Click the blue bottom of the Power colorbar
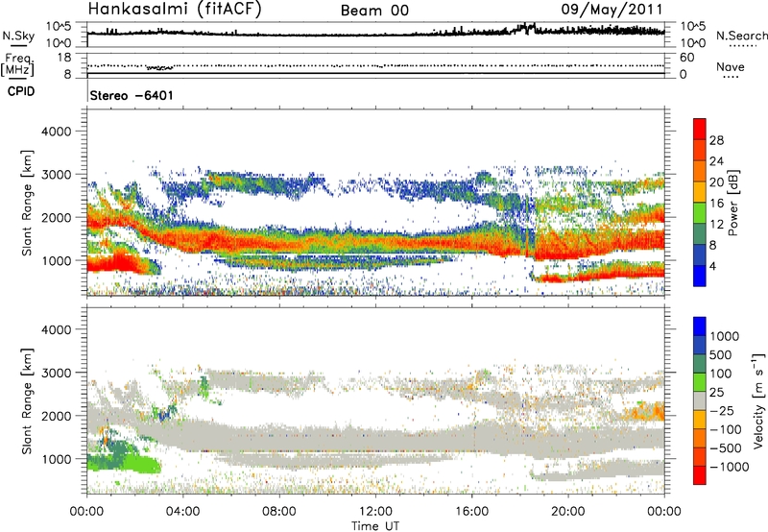This screenshot has width=768, height=532. tap(700, 276)
